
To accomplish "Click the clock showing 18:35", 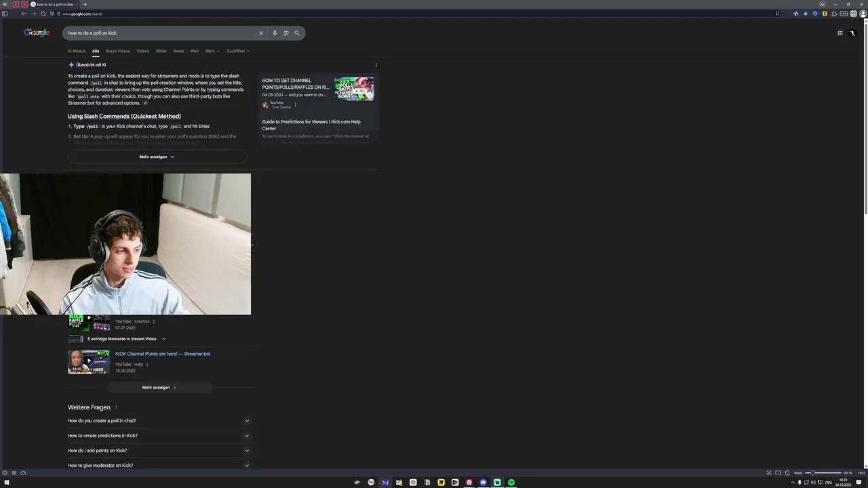I will pos(843,483).
